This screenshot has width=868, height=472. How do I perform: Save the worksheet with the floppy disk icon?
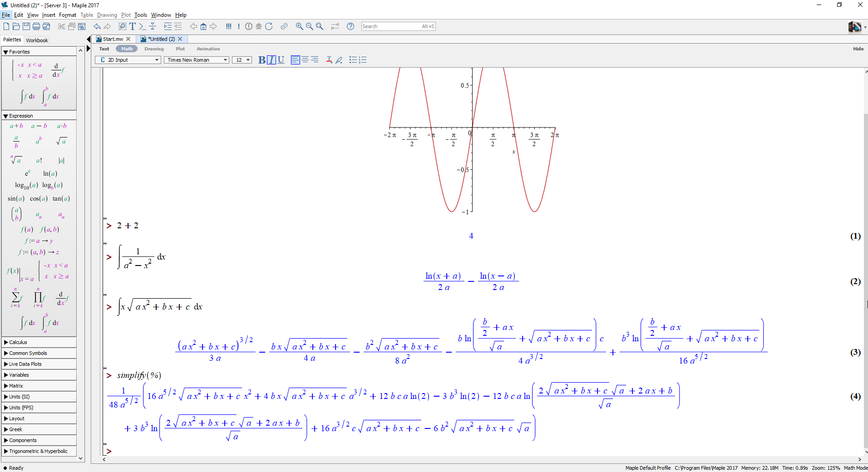pyautogui.click(x=26, y=26)
